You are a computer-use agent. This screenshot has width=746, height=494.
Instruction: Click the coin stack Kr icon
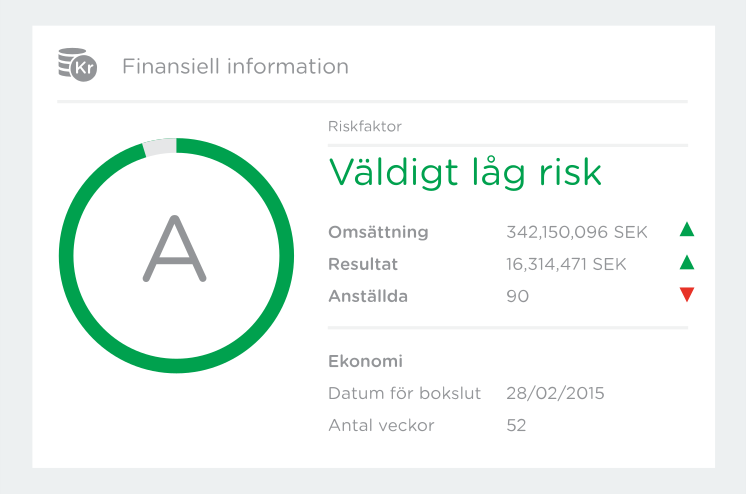point(78,65)
